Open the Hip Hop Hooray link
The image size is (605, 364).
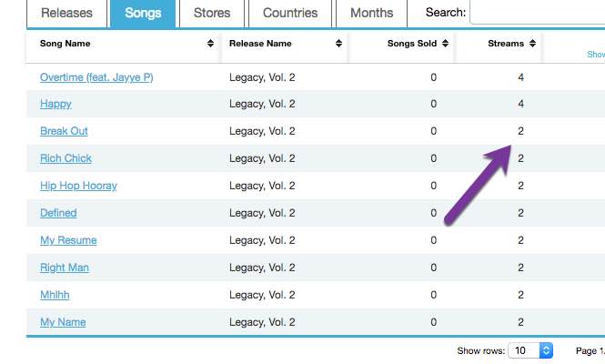point(78,186)
